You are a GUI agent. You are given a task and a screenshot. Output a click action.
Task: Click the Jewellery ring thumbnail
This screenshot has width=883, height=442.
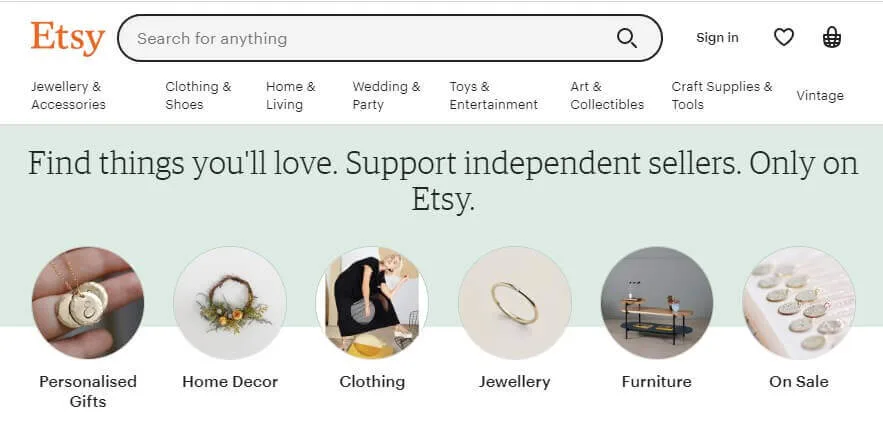click(514, 303)
